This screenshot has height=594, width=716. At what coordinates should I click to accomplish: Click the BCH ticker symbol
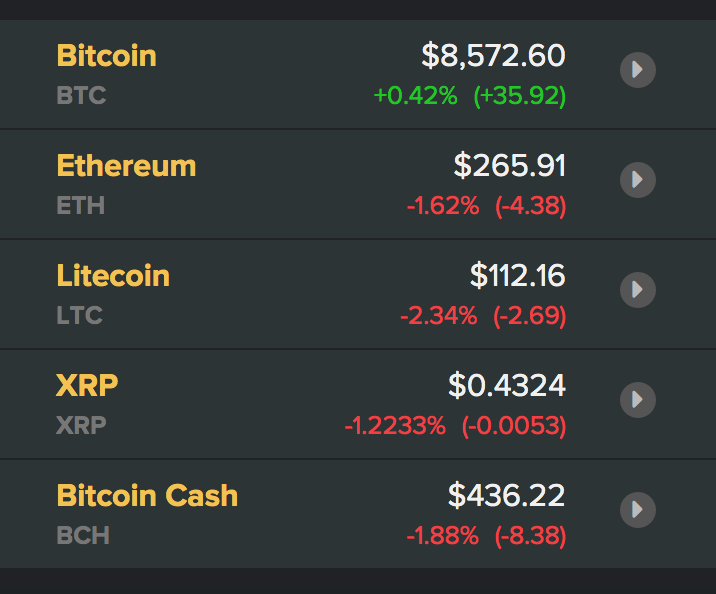click(x=83, y=537)
